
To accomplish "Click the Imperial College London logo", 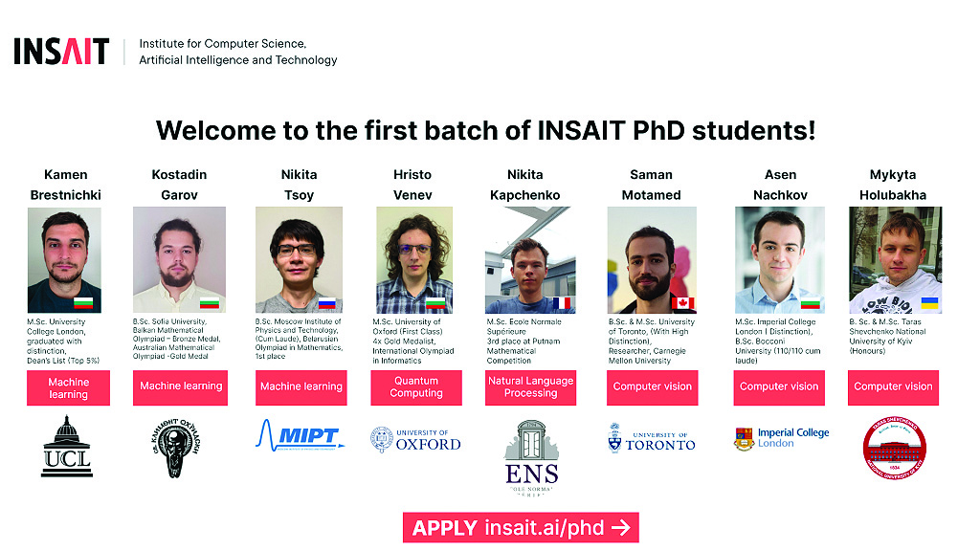I will 781,438.
